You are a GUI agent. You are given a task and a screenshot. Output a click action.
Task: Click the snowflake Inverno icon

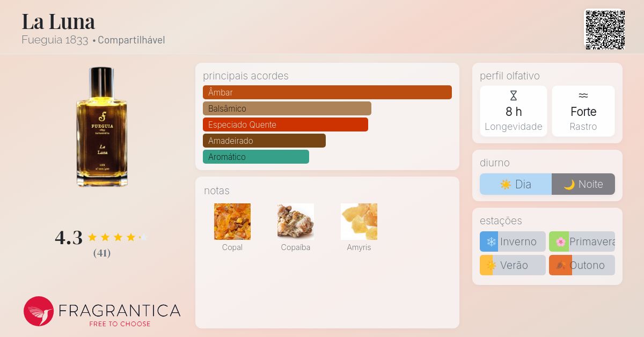tap(491, 241)
